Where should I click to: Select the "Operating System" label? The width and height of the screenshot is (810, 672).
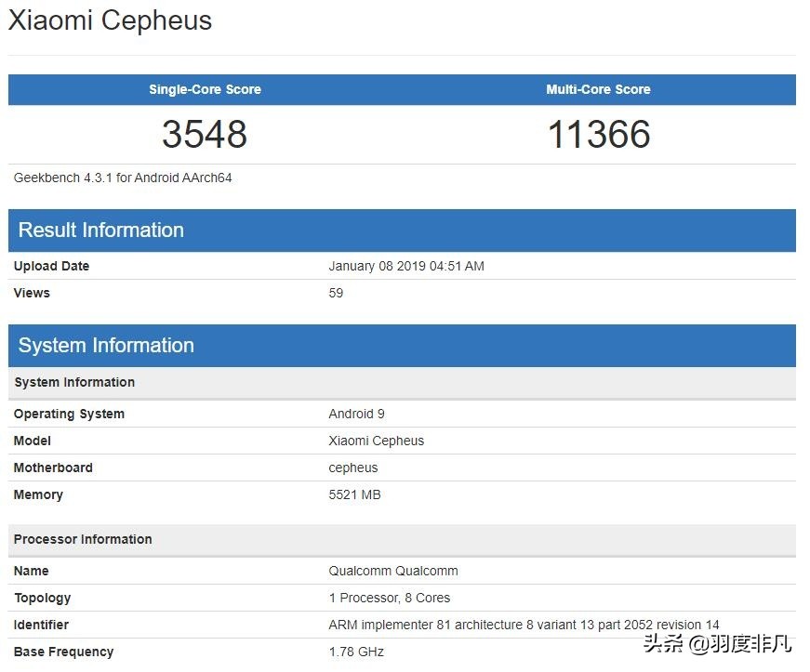69,414
